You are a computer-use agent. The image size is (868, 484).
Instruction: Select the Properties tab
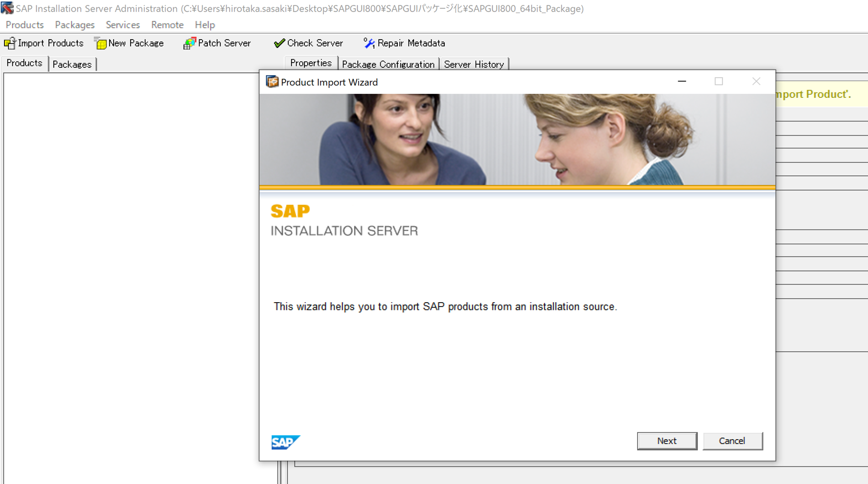point(311,63)
